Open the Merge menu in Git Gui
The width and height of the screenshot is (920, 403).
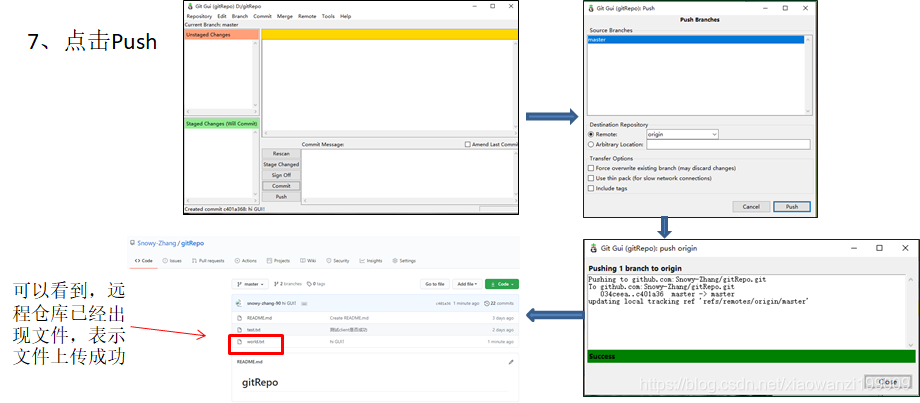click(x=285, y=16)
